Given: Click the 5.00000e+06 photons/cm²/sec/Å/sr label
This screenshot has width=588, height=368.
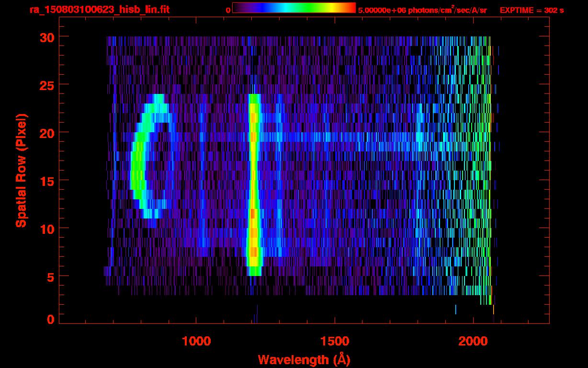Looking at the screenshot, I should click(422, 10).
